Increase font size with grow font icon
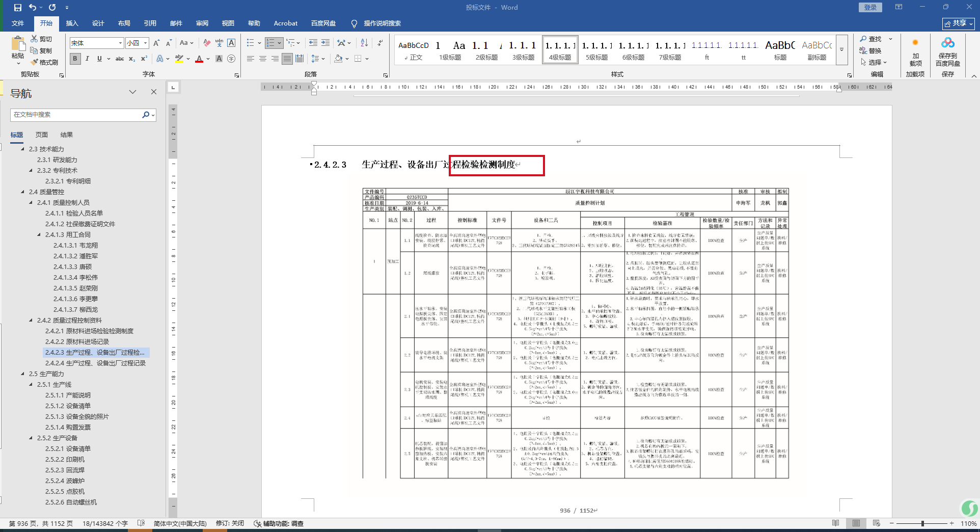980x532 pixels. 156,43
